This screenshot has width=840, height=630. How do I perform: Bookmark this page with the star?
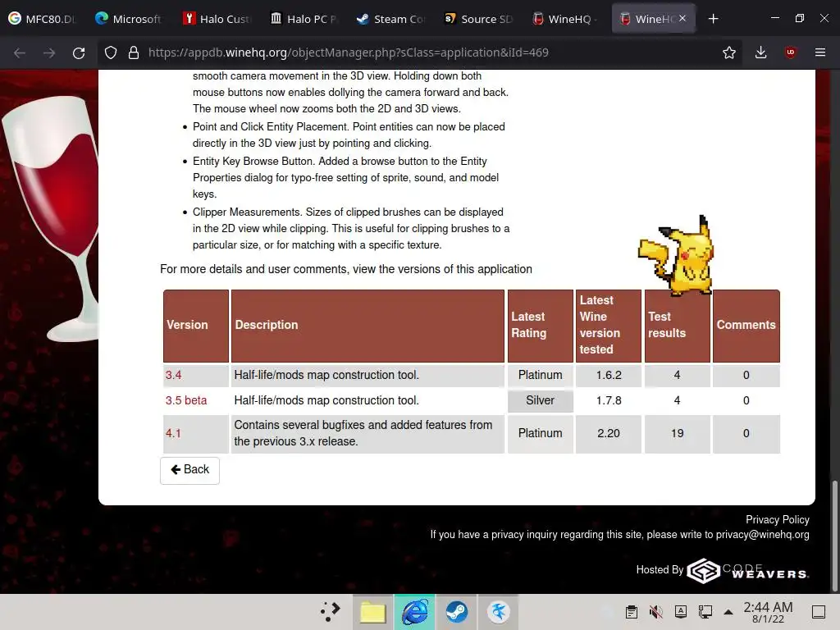point(728,52)
